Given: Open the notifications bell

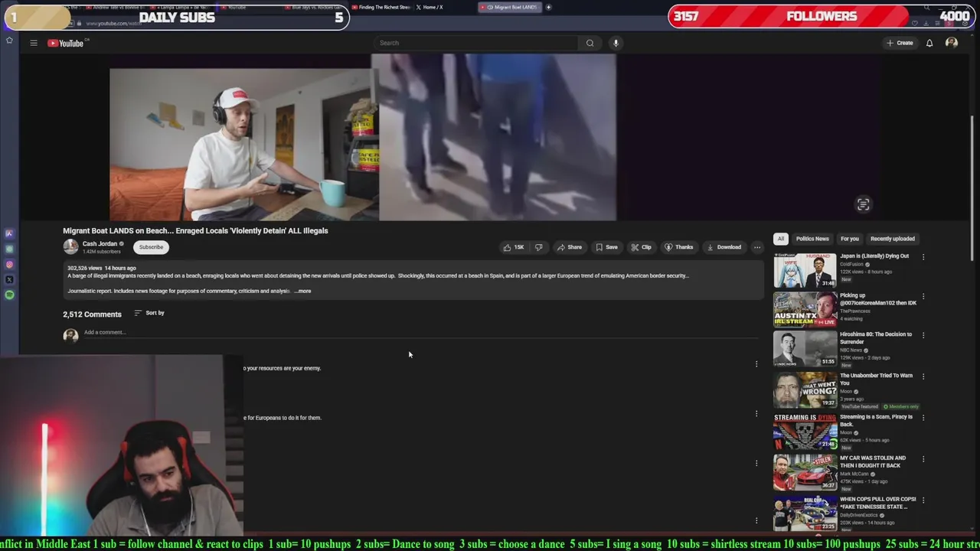Looking at the screenshot, I should [x=929, y=43].
